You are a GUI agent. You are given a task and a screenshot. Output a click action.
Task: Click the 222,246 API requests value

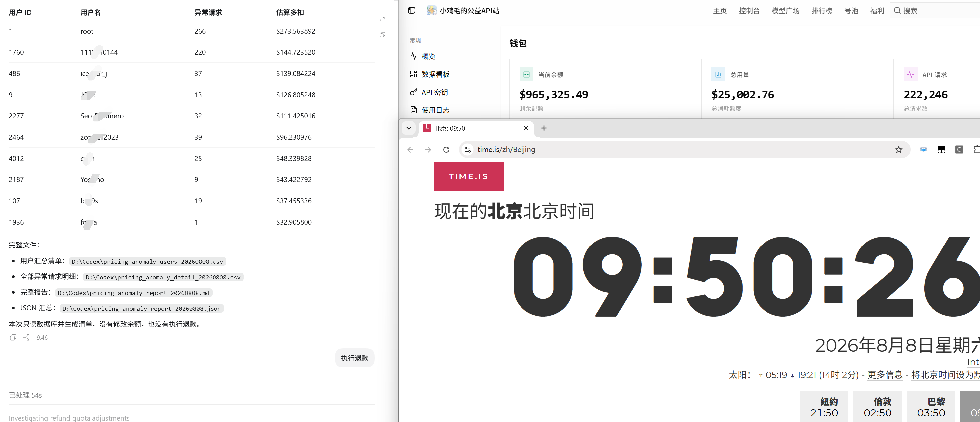pos(925,95)
